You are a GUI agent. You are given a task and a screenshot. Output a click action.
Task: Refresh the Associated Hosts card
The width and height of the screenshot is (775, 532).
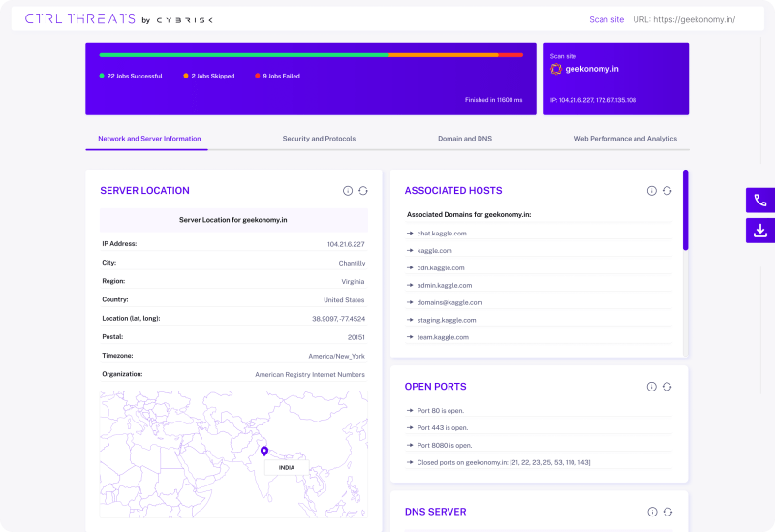coord(667,191)
